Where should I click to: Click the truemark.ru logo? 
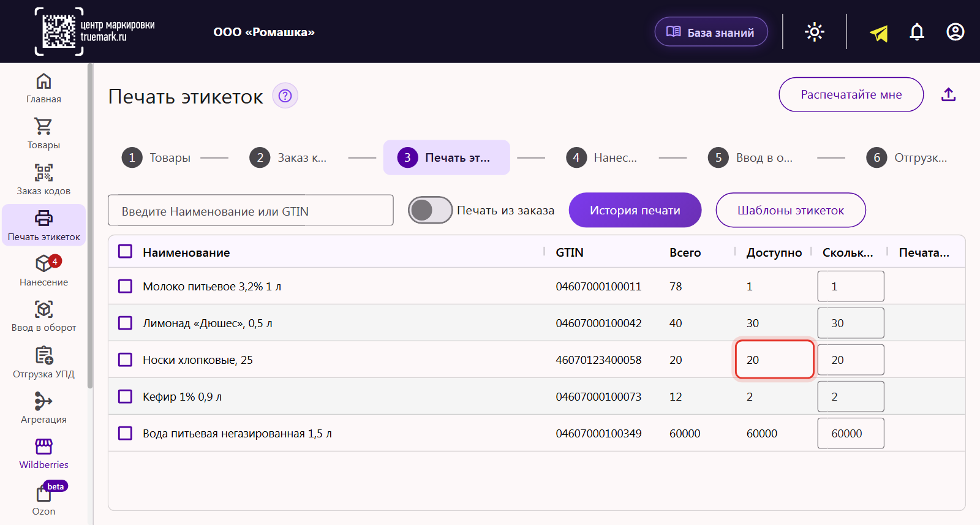pos(95,31)
